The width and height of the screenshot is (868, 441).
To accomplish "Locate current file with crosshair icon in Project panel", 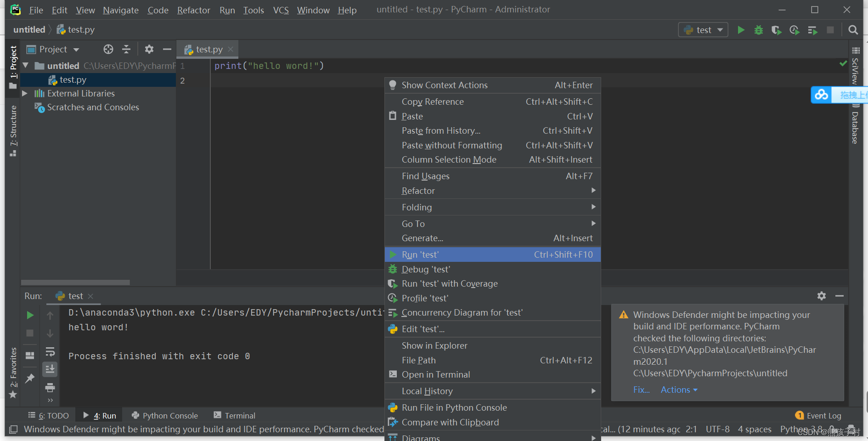I will click(x=108, y=49).
